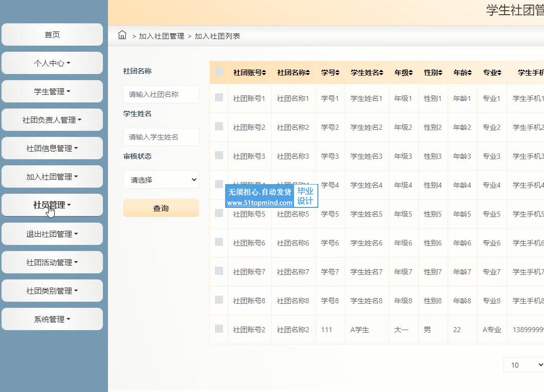Click cell 专业3
544x392 pixels.
click(492, 157)
